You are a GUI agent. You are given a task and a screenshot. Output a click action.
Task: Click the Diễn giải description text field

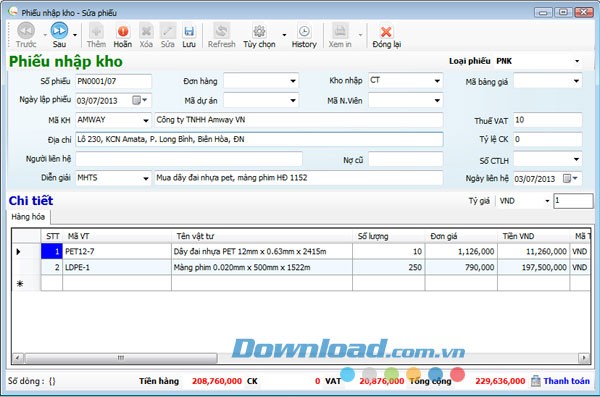(x=298, y=178)
